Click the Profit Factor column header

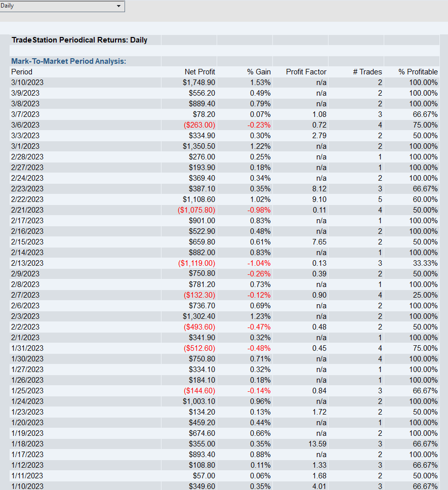(306, 72)
